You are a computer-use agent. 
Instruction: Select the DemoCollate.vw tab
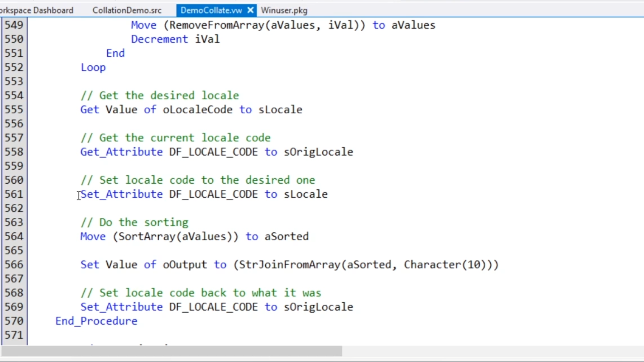211,10
